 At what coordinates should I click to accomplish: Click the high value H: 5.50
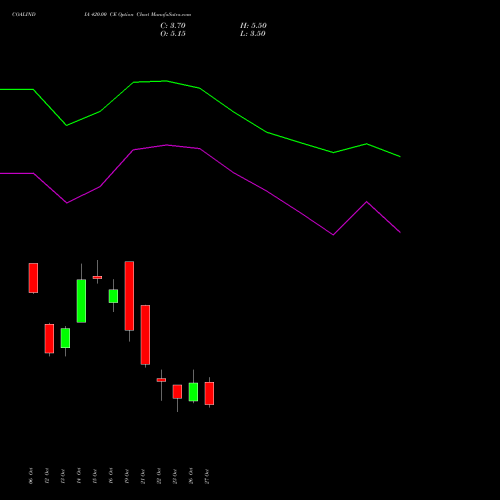(253, 26)
